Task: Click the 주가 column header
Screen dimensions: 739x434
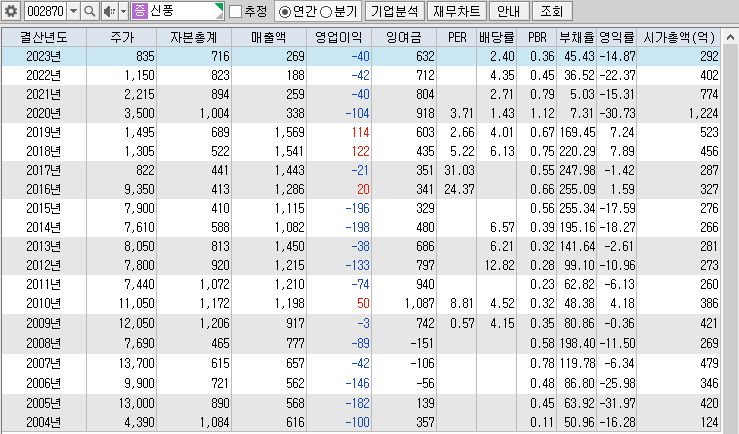Action: pos(122,37)
